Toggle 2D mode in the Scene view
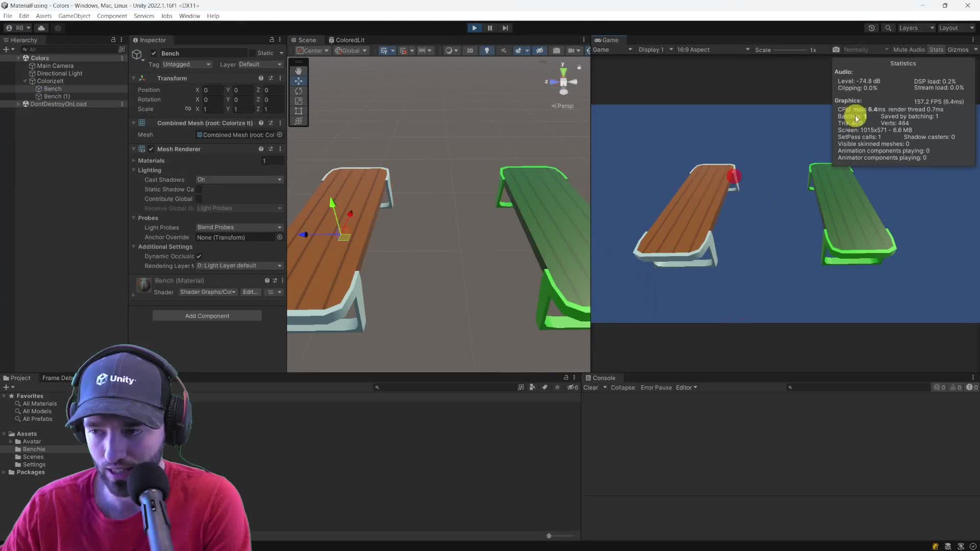The height and width of the screenshot is (551, 980). tap(470, 50)
